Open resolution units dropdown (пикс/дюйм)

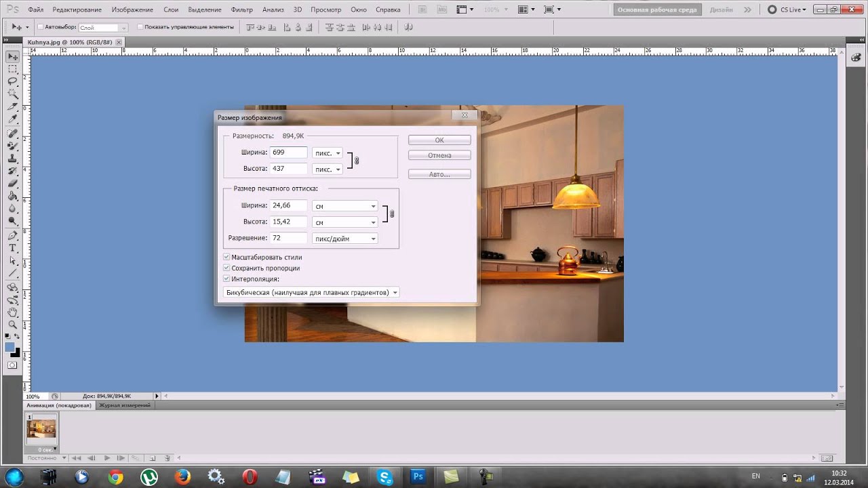coord(344,239)
